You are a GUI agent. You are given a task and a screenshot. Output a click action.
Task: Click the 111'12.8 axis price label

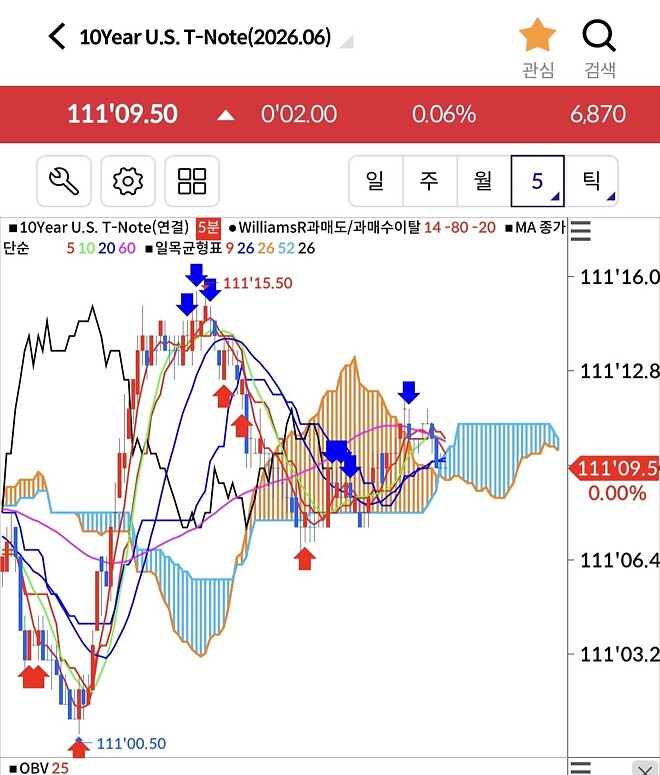click(x=620, y=371)
